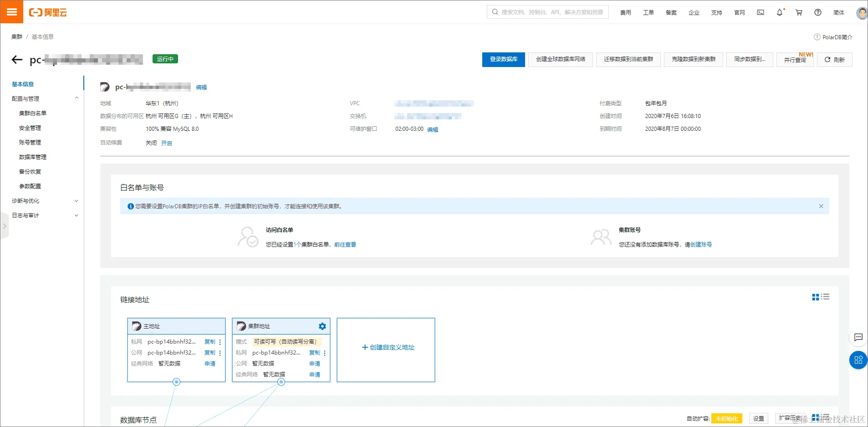This screenshot has height=427, width=868.
Task: Copy the cluster private network address
Action: (x=315, y=353)
